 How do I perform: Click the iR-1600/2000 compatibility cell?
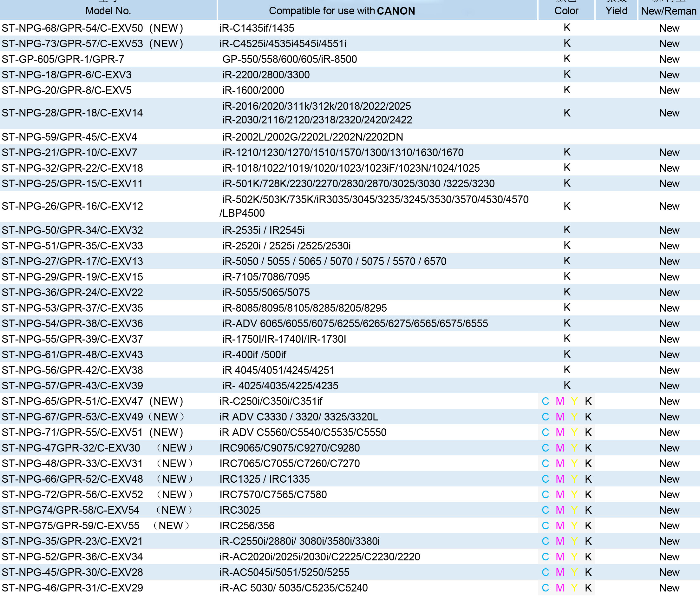coord(253,90)
